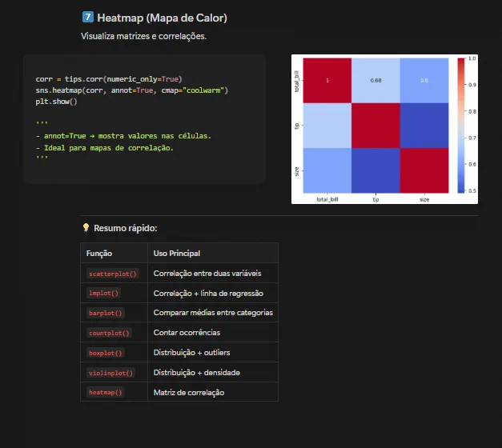This screenshot has height=448, width=502.
Task: Click the 'total_bill' x-axis label
Action: 327,199
